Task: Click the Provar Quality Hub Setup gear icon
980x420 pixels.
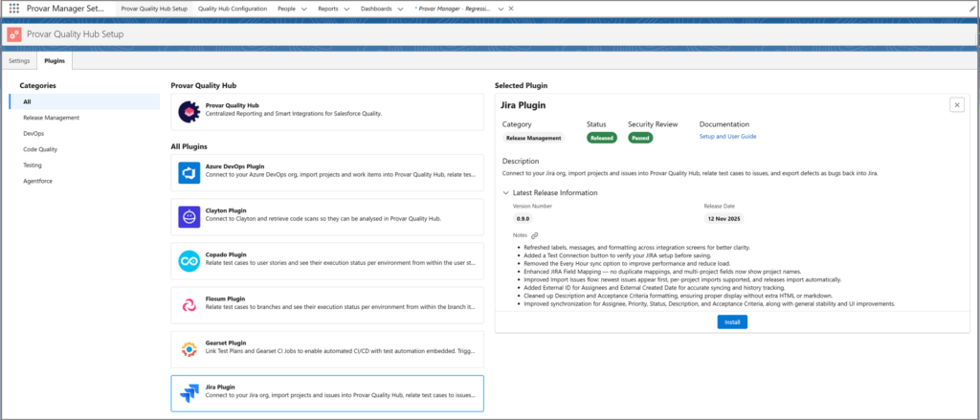Action: pyautogui.click(x=14, y=33)
